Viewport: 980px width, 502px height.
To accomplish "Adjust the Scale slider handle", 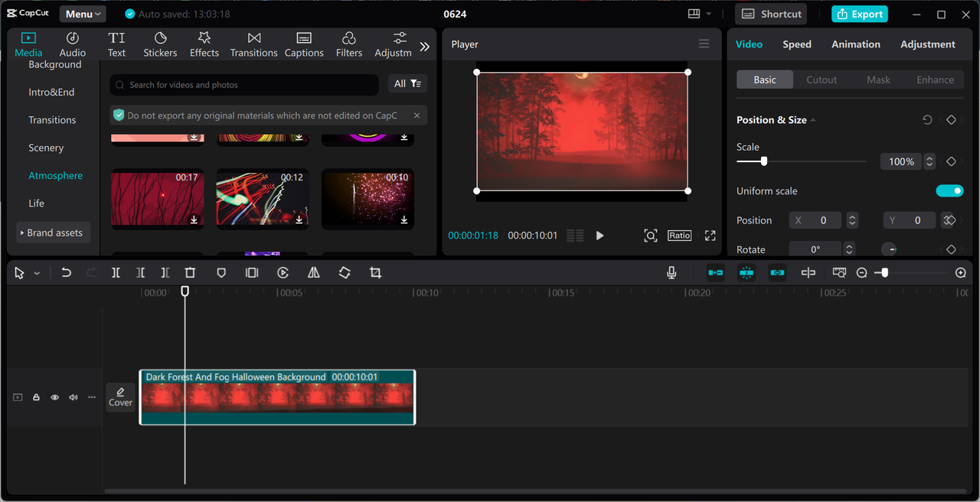I will pyautogui.click(x=763, y=161).
